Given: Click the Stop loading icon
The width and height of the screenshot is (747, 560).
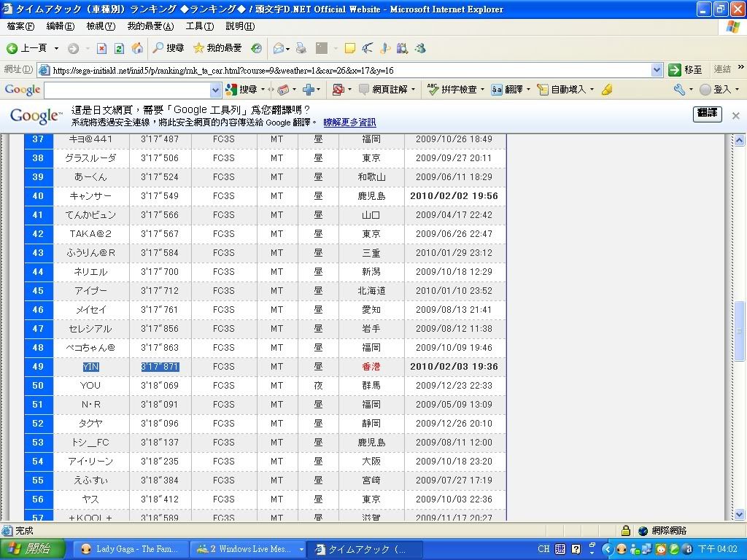Looking at the screenshot, I should [x=101, y=48].
